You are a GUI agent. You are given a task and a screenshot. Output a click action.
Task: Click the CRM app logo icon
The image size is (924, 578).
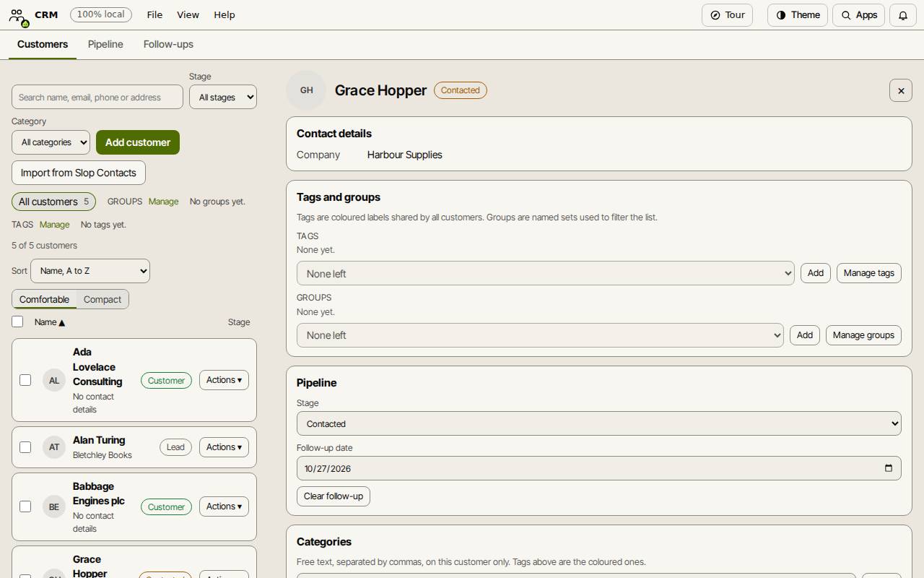coord(17,16)
